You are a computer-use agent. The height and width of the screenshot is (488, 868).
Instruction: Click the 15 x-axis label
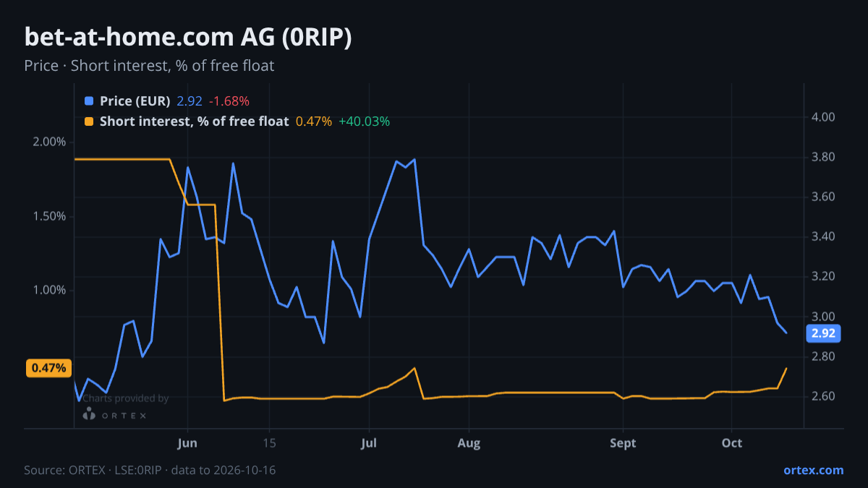point(270,443)
